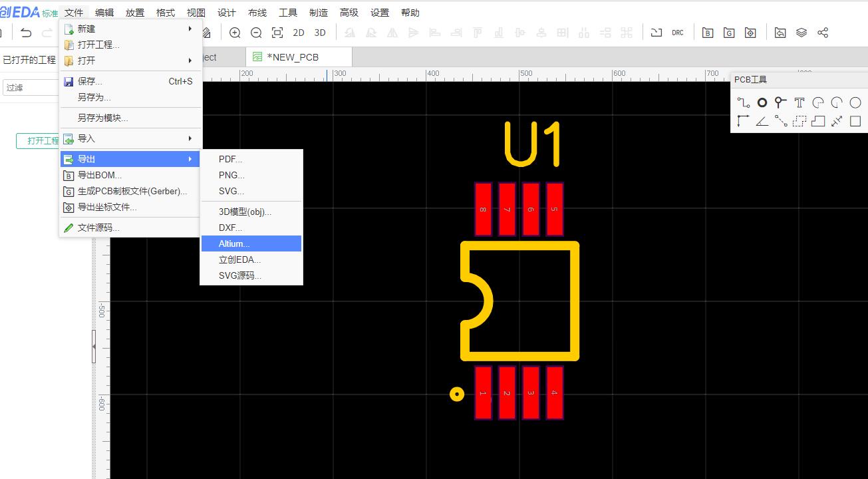Export to Altium... from the submenu
Image resolution: width=868 pixels, height=479 pixels.
pyautogui.click(x=251, y=243)
